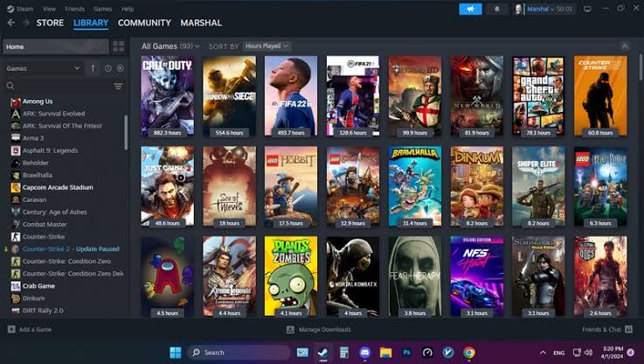
Task: Open the Games filter dropdown
Action: point(43,68)
